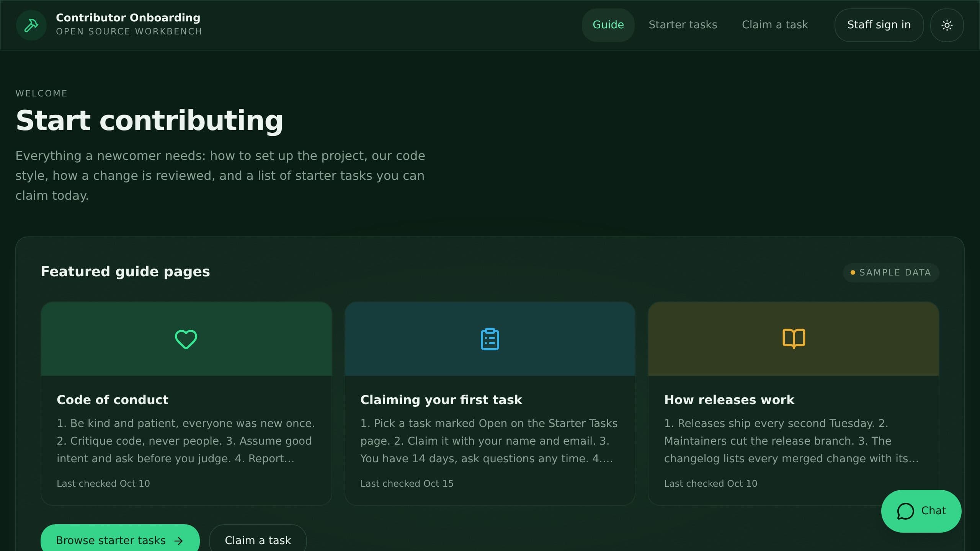The image size is (980, 551).
Task: Click the Code of conduct description text
Action: point(186,441)
